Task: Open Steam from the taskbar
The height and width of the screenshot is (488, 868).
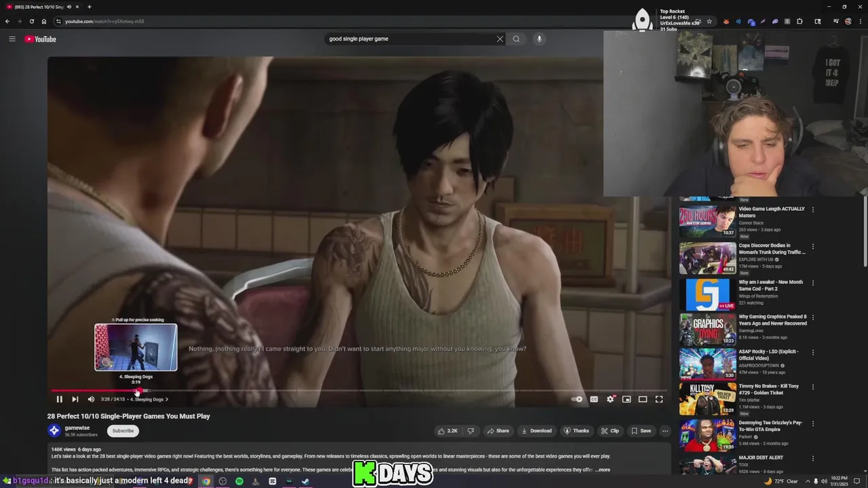Action: [x=305, y=481]
